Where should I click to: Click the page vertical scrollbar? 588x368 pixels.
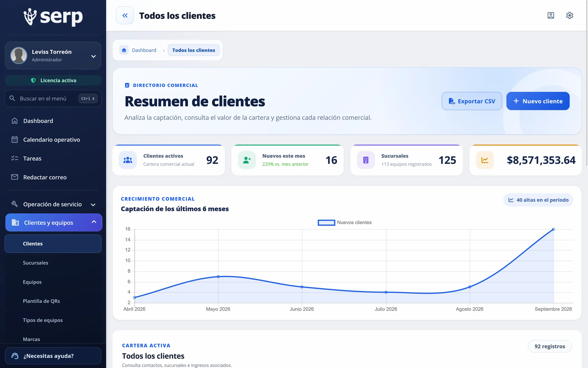587,83
